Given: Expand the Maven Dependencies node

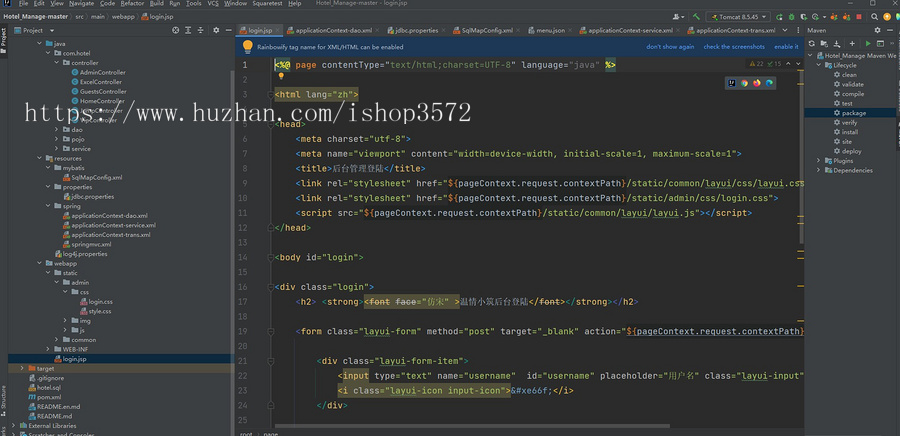Looking at the screenshot, I should pos(819,170).
